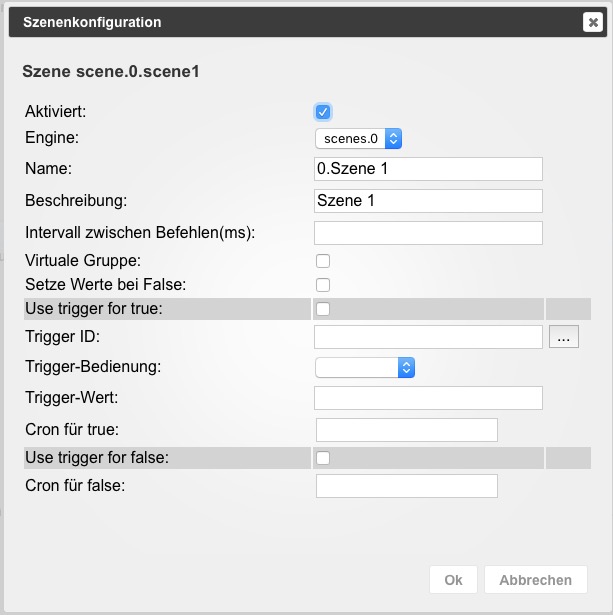Expand the Trigger-Bedienung dropdown
Screen dimensions: 613x615
coord(364,367)
